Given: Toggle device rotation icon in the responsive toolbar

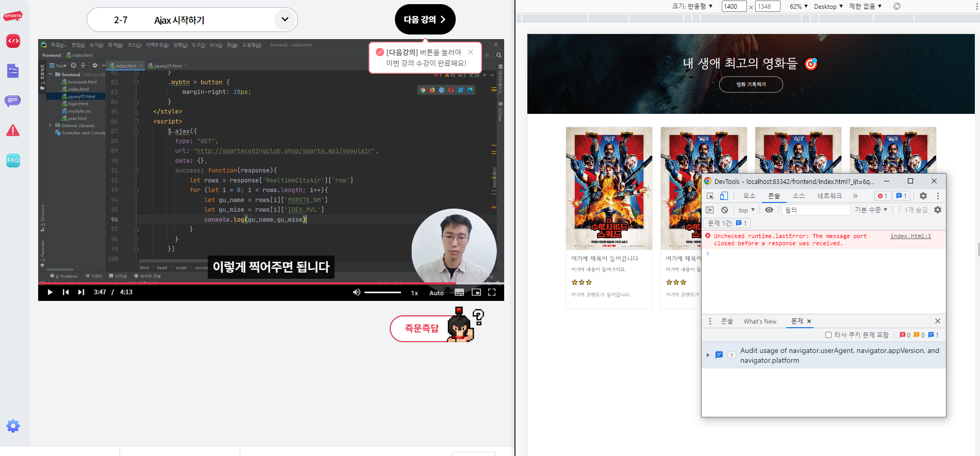Looking at the screenshot, I should pos(897,6).
